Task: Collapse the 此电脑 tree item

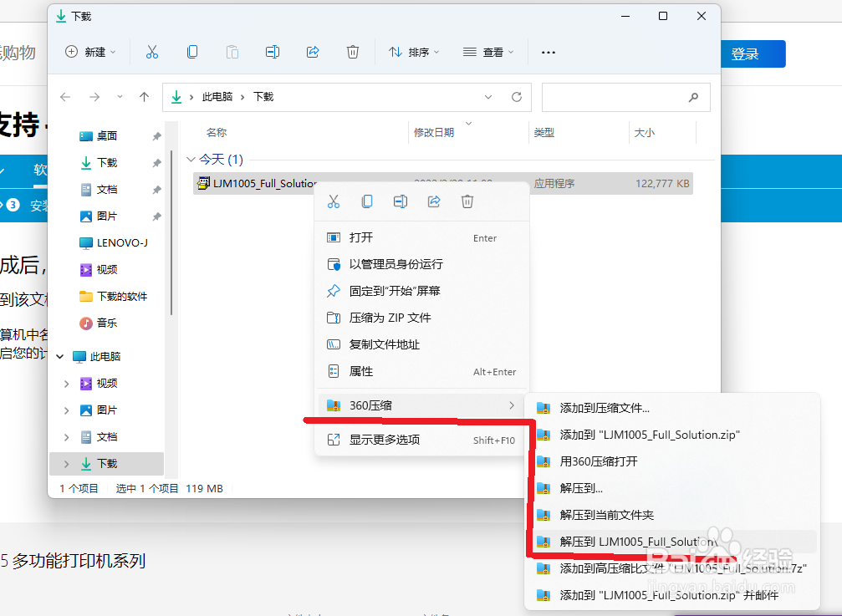Action: [x=59, y=355]
